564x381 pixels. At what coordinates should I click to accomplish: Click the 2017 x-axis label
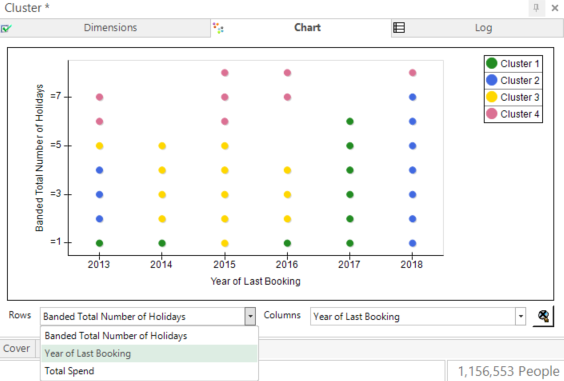pyautogui.click(x=349, y=264)
